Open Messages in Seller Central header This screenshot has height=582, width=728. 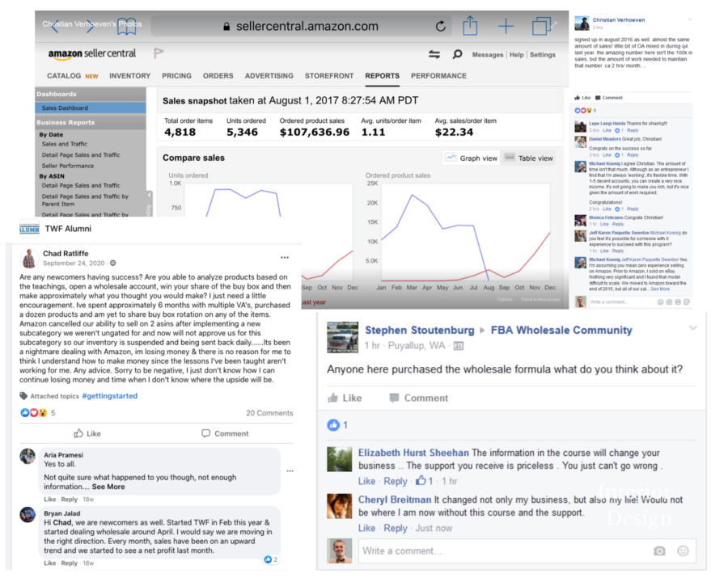pos(488,55)
